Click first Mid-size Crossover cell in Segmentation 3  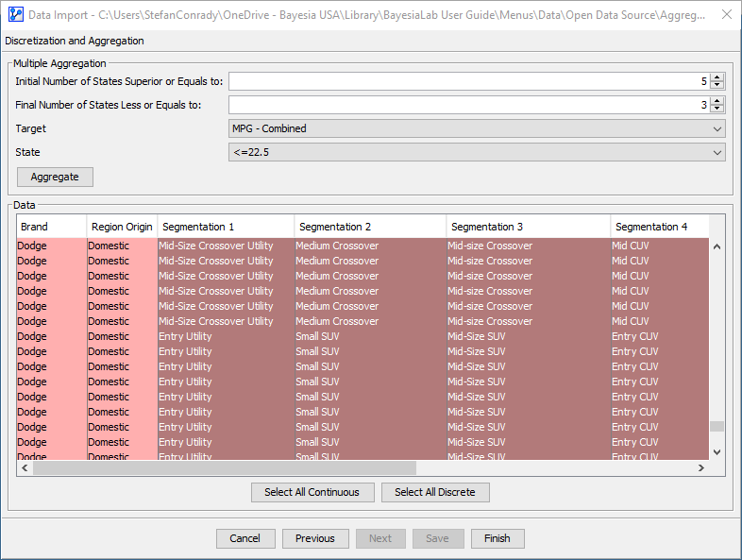pos(529,246)
